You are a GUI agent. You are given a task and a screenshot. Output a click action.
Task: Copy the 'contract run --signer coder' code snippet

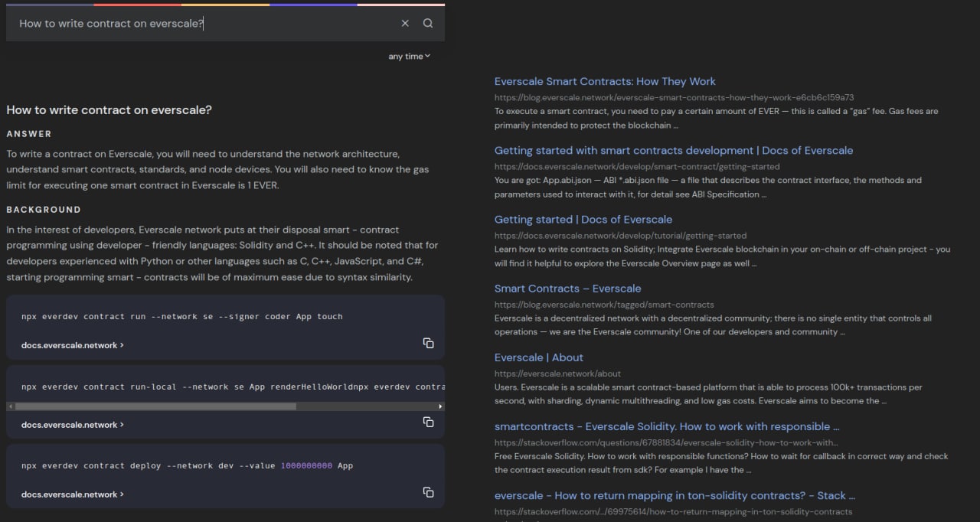tap(428, 343)
